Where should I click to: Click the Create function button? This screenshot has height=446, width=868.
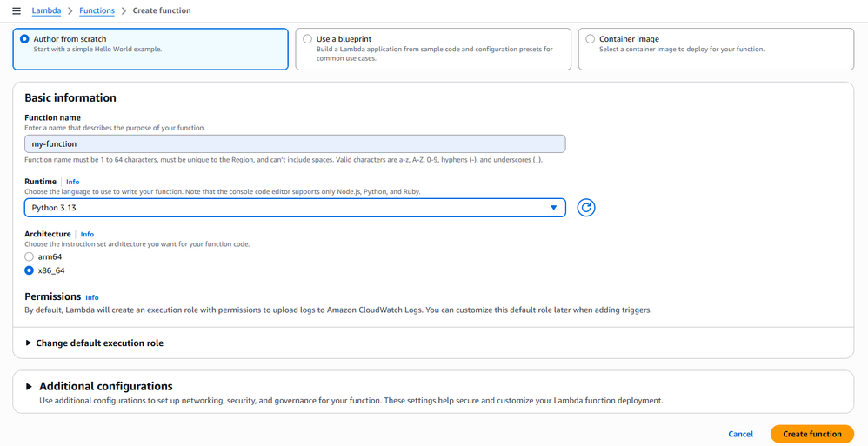811,434
